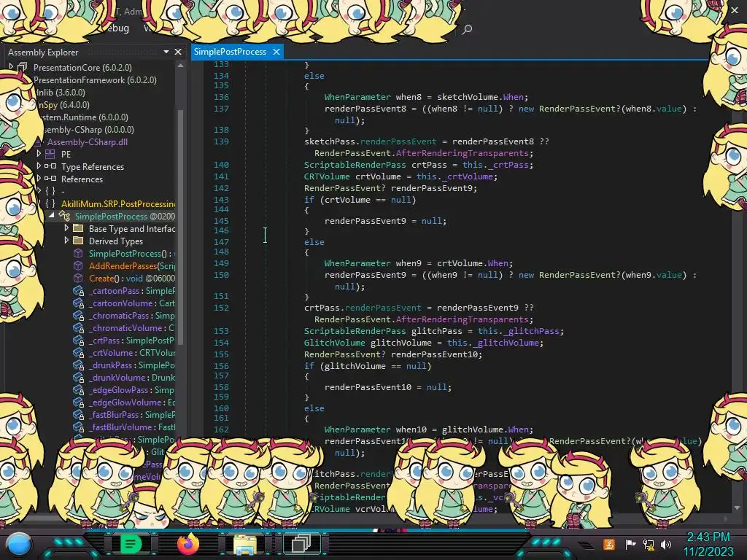The width and height of the screenshot is (747, 560).
Task: Switch to the SimplePostProcess tab
Action: 230,52
